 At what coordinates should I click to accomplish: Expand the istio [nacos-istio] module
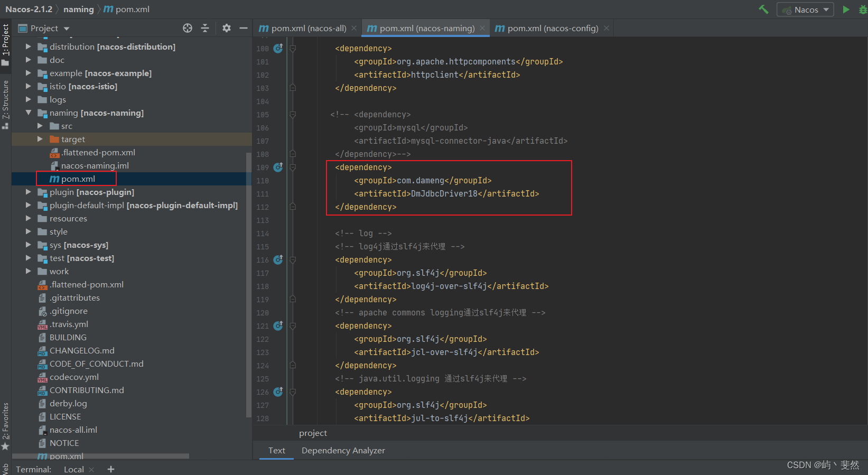tap(29, 86)
